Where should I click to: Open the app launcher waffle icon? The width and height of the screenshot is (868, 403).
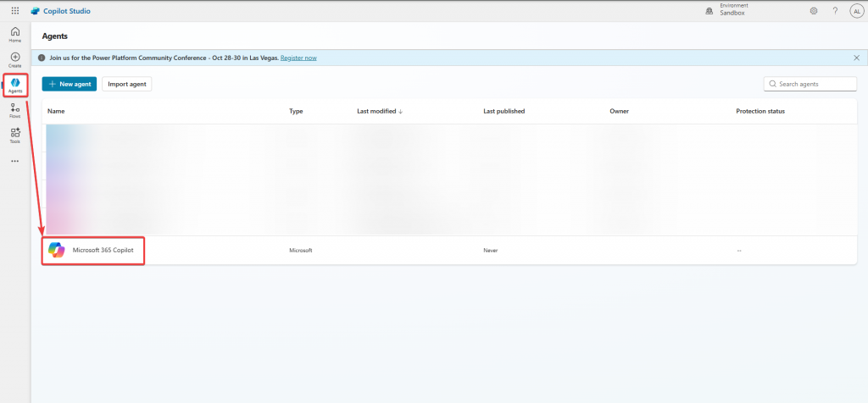(x=15, y=10)
